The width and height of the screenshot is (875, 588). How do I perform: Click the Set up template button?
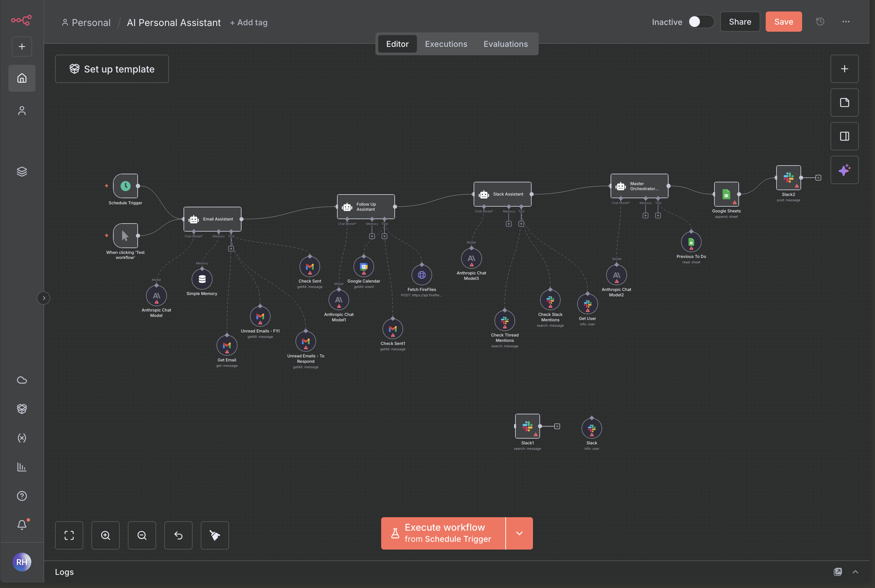click(x=111, y=69)
